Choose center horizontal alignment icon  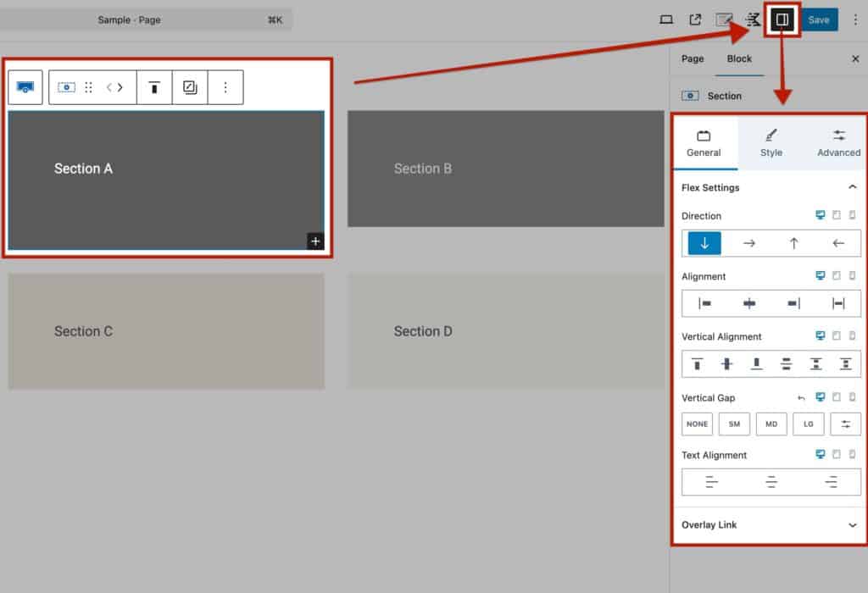coord(749,303)
